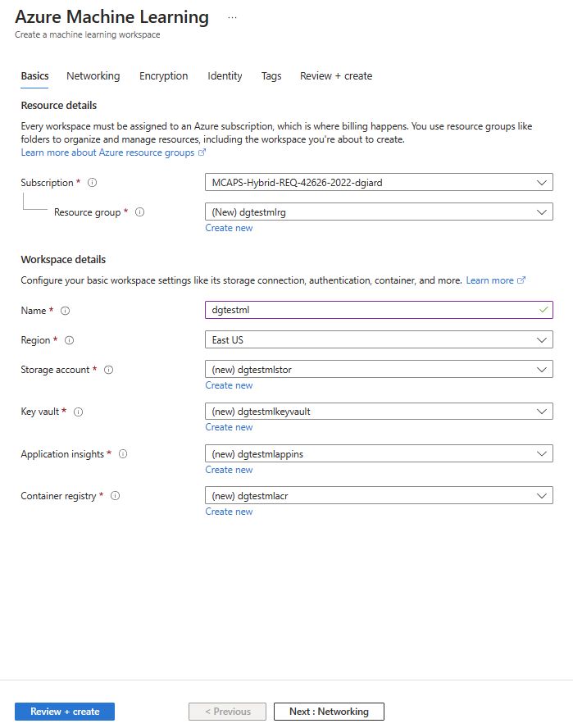Click Create new under Application insights
The width and height of the screenshot is (573, 728).
coord(229,470)
